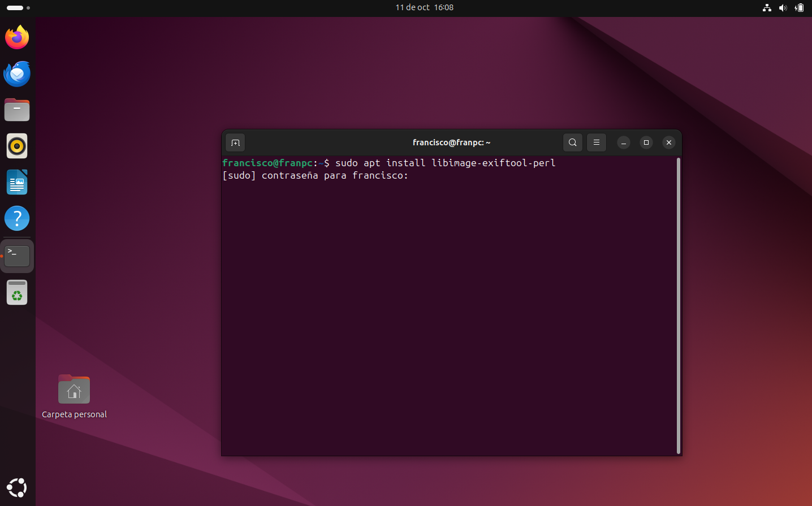Start Rhythmbox music player
The height and width of the screenshot is (506, 812).
click(x=16, y=146)
